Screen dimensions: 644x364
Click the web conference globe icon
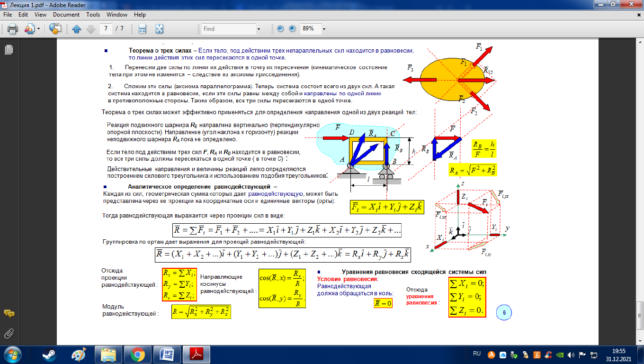pos(55,29)
